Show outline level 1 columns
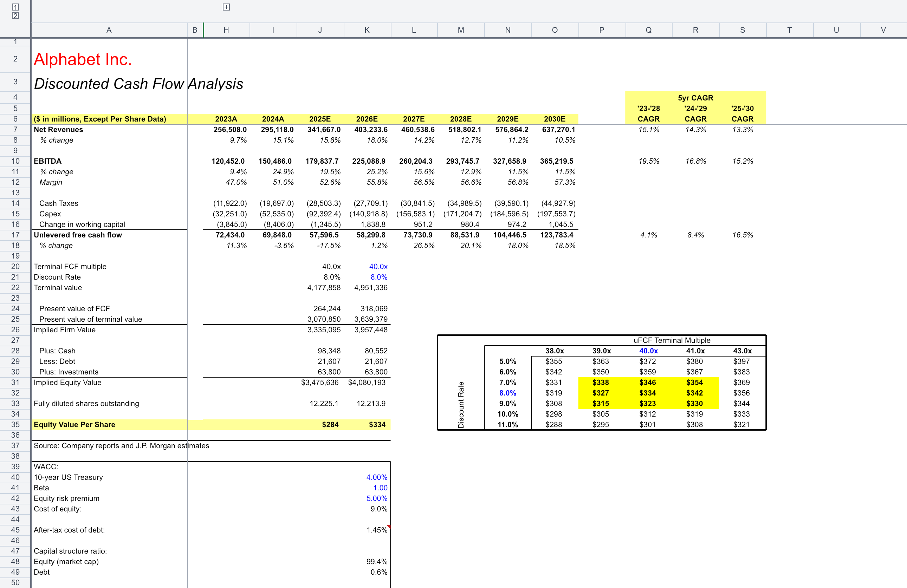 tap(15, 7)
